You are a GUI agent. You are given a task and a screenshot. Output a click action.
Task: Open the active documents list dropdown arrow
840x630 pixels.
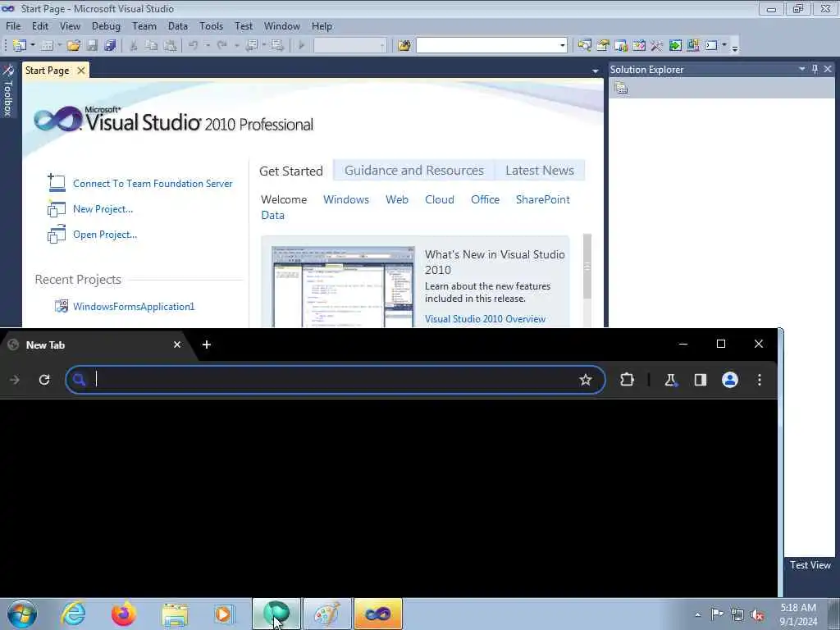[x=595, y=71]
